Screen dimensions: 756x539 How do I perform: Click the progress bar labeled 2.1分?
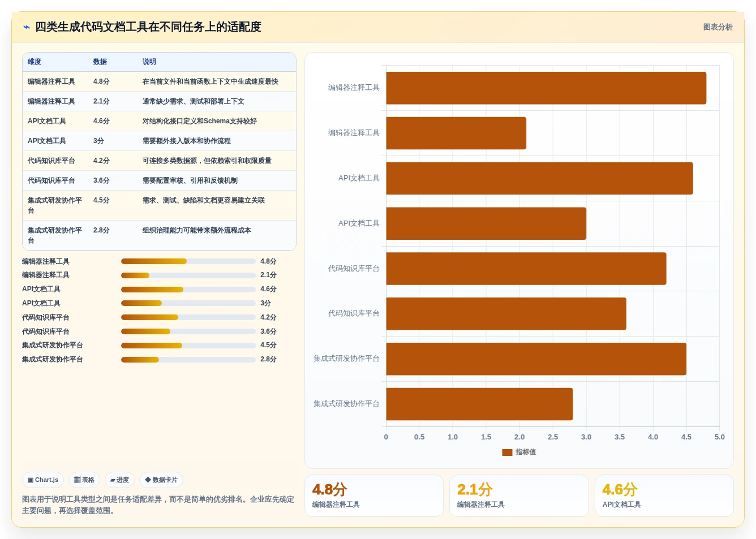coord(188,275)
